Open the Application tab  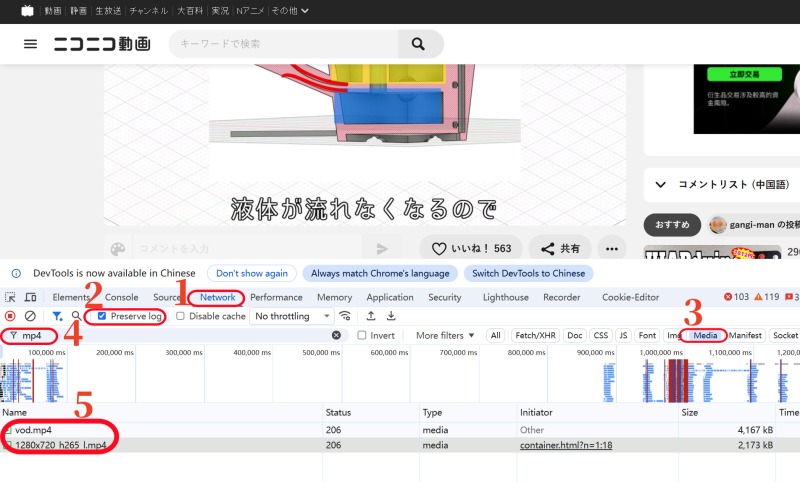(390, 297)
